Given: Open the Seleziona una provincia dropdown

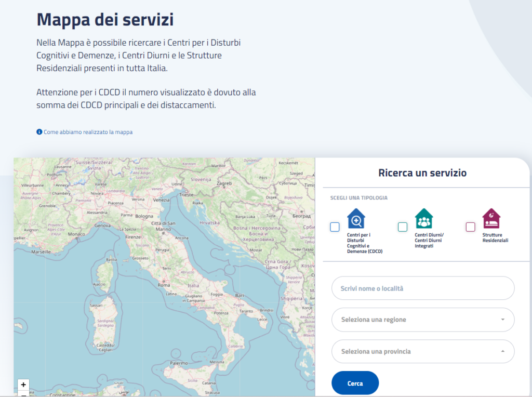Looking at the screenshot, I should click(423, 351).
